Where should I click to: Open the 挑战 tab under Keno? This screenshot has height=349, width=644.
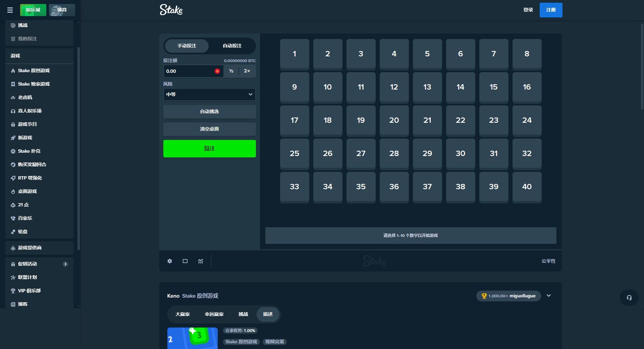243,314
